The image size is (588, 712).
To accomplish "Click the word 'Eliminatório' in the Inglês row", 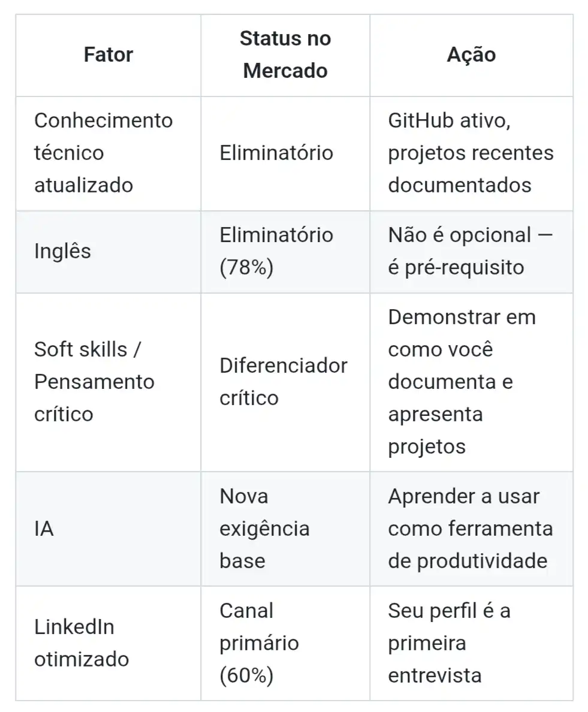I will [276, 235].
